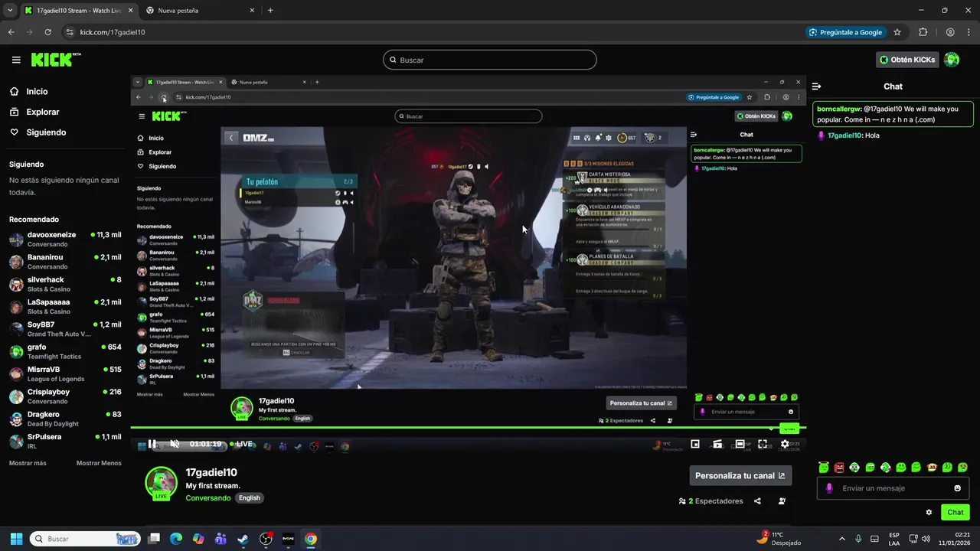Unmute the stream with the speaker icon
The height and width of the screenshot is (551, 980).
click(x=175, y=444)
